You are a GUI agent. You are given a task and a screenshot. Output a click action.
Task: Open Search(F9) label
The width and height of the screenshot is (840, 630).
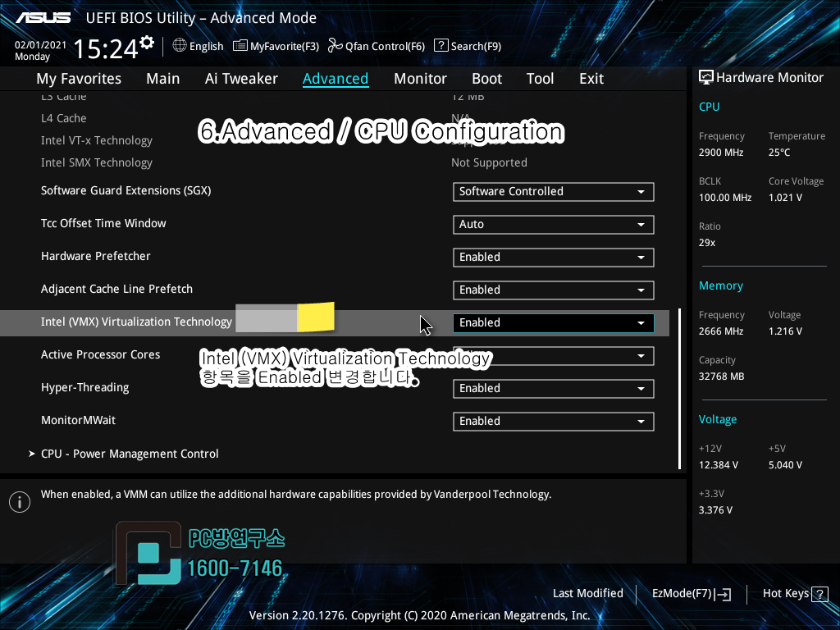click(x=476, y=46)
